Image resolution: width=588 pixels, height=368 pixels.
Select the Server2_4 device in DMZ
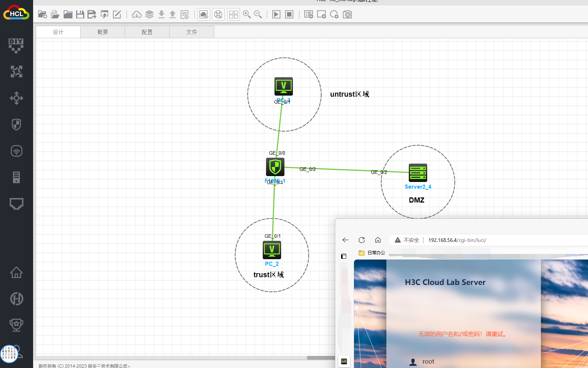coord(418,173)
